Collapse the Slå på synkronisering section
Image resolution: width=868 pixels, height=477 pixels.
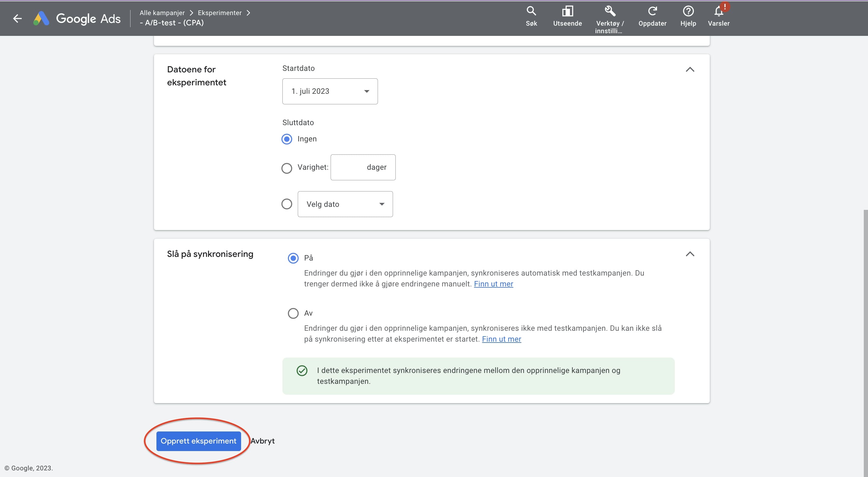690,254
